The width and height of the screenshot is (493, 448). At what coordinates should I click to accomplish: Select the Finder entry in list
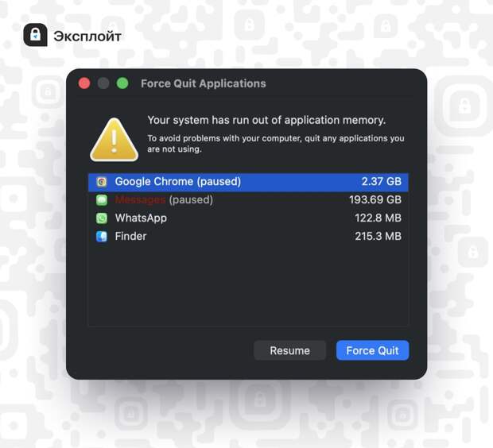(248, 236)
